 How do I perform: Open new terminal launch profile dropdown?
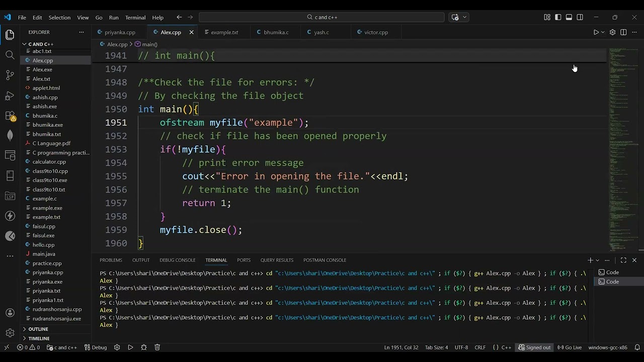(x=597, y=260)
